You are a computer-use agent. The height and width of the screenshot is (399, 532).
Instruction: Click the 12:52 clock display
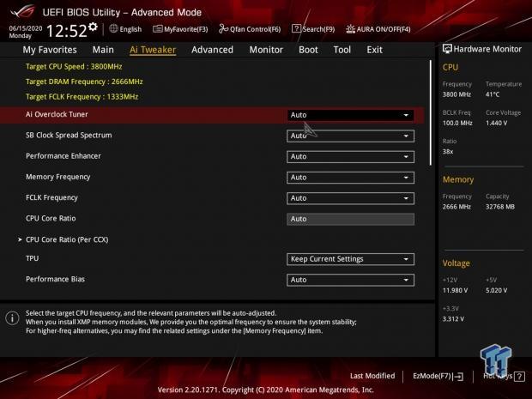pyautogui.click(x=67, y=31)
